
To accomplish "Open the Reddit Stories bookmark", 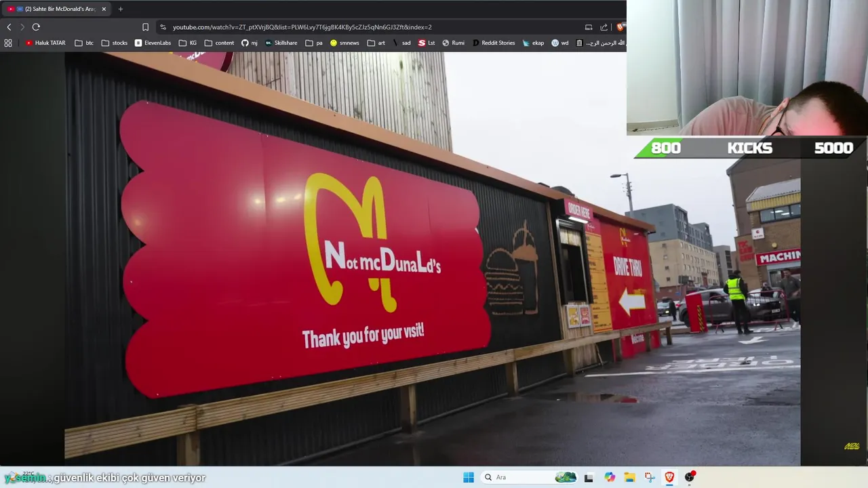I will (x=494, y=43).
